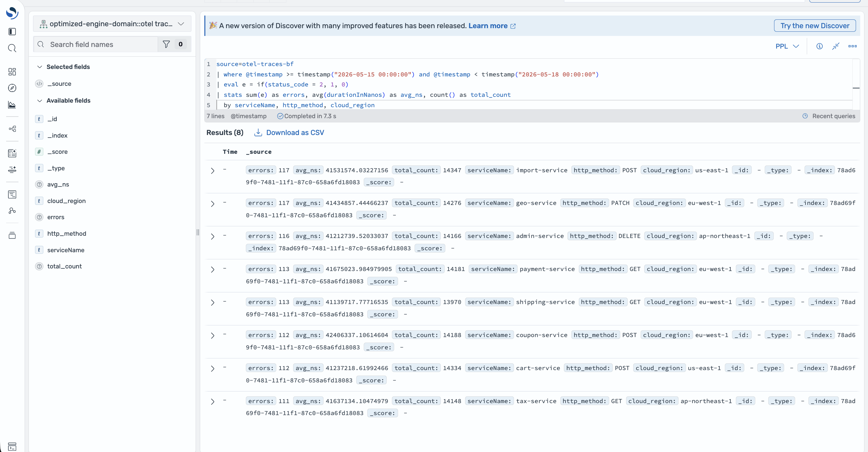This screenshot has height=452, width=868.
Task: Open the notebook checklist icon in the sidebar
Action: click(x=12, y=153)
